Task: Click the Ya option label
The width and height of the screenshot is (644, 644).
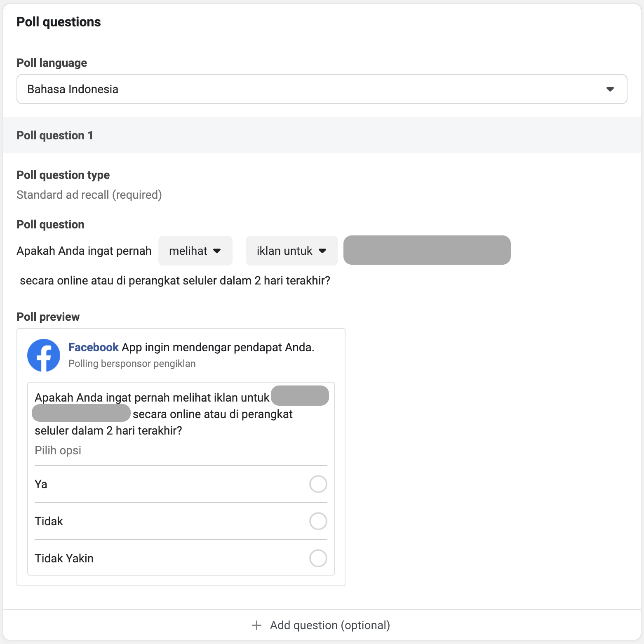Action: click(41, 484)
